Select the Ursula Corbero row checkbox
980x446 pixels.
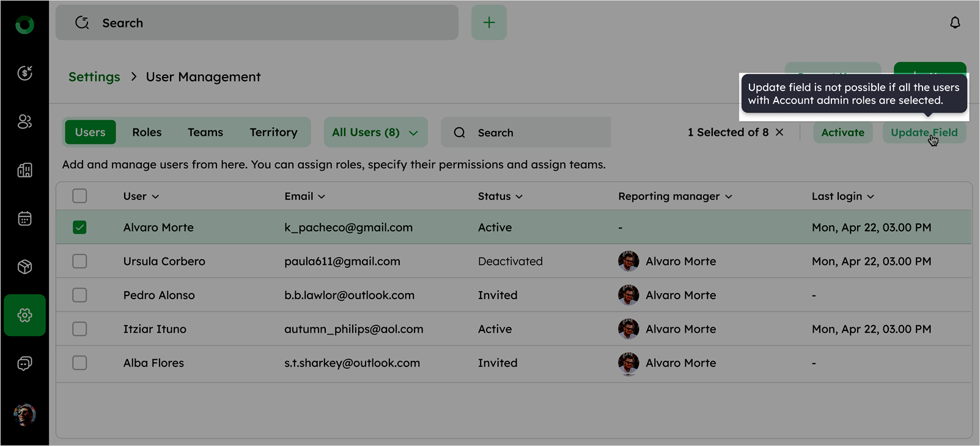[x=79, y=261]
